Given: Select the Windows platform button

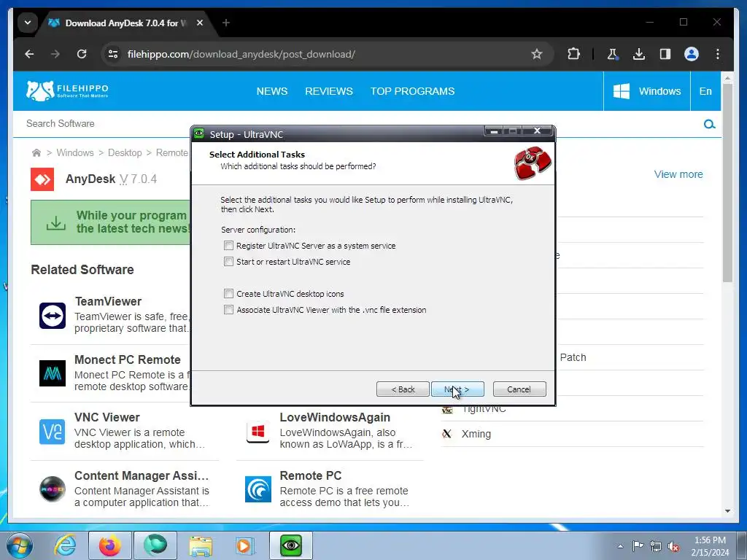Looking at the screenshot, I should (x=646, y=91).
